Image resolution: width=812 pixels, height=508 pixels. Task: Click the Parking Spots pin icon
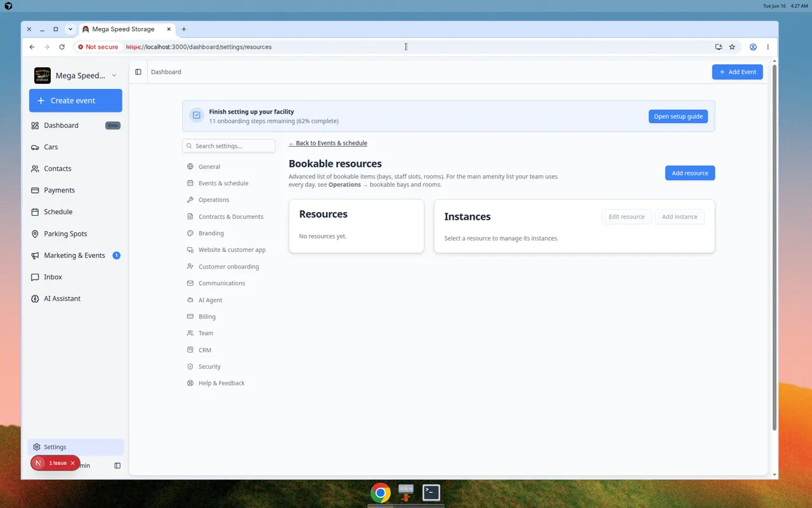pos(35,234)
